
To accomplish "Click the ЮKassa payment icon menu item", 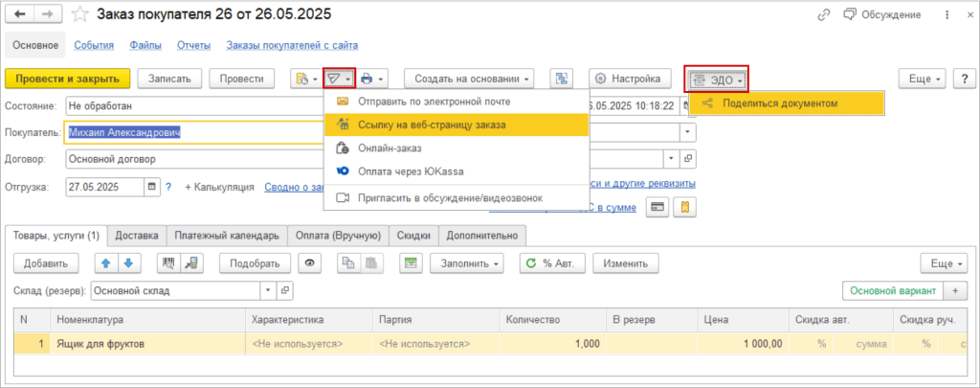I will pyautogui.click(x=344, y=172).
